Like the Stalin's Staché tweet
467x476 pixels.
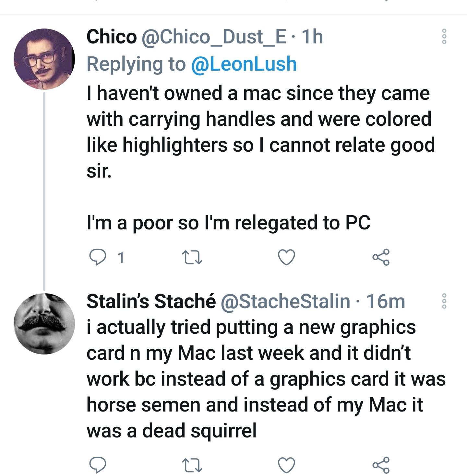coord(287,465)
